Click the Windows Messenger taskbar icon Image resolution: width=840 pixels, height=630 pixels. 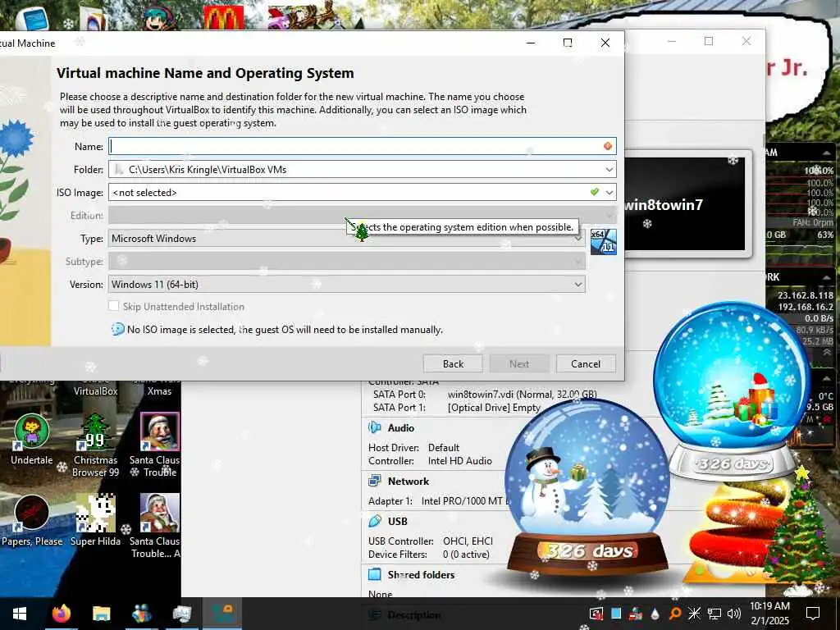141,614
